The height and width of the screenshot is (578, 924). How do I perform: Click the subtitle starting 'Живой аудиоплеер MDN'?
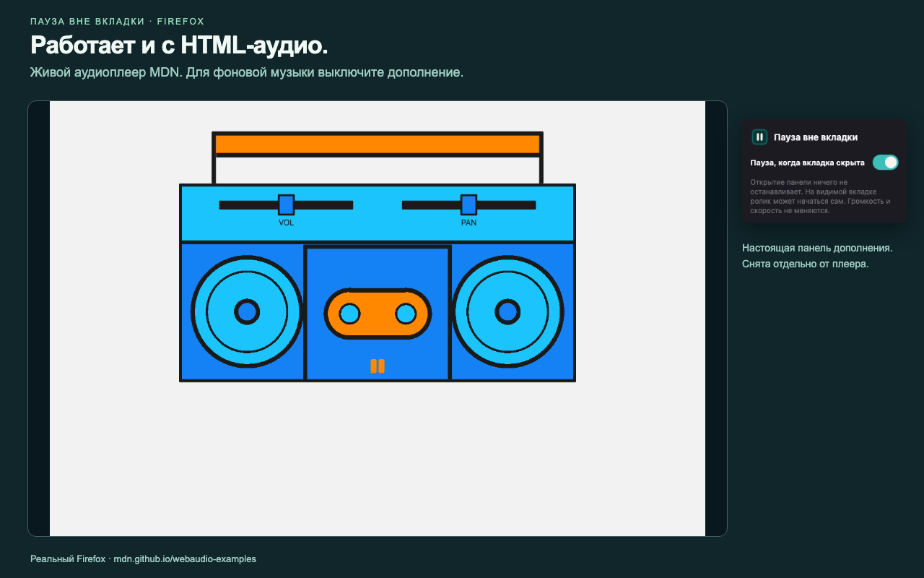[x=247, y=73]
